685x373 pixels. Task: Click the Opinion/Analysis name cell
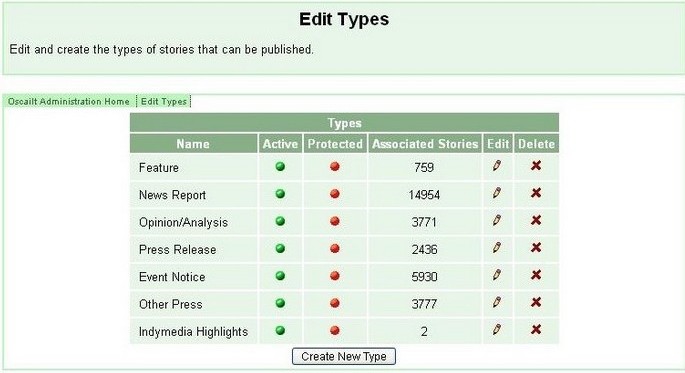click(194, 222)
